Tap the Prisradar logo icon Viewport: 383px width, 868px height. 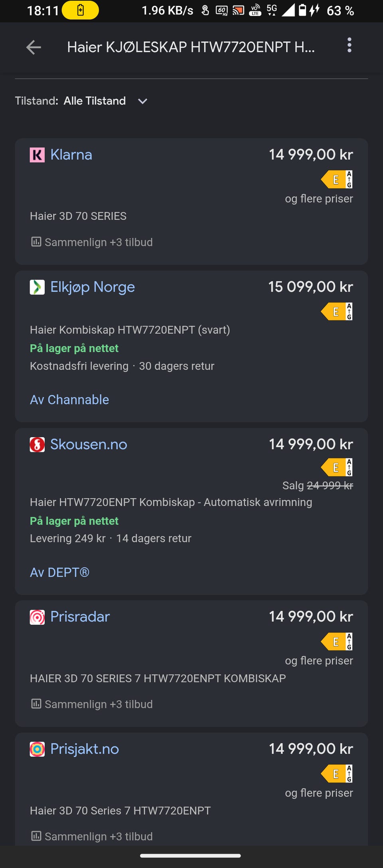click(x=37, y=617)
